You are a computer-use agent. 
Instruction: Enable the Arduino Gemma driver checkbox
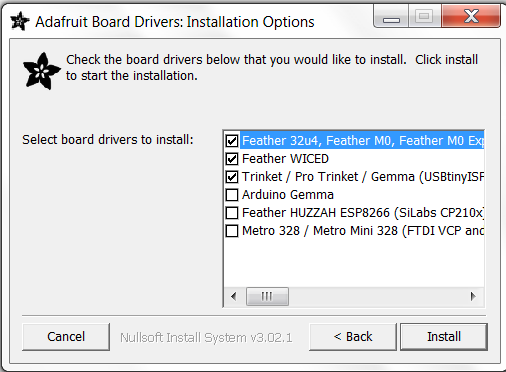point(232,195)
